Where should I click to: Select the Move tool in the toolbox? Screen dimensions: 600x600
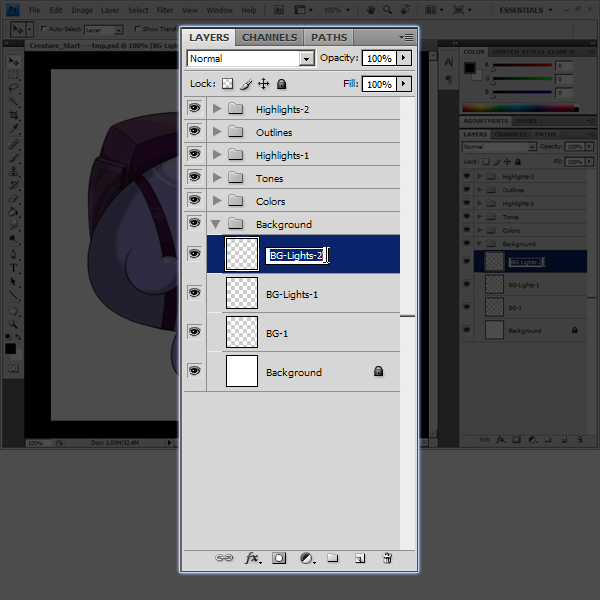[13, 61]
